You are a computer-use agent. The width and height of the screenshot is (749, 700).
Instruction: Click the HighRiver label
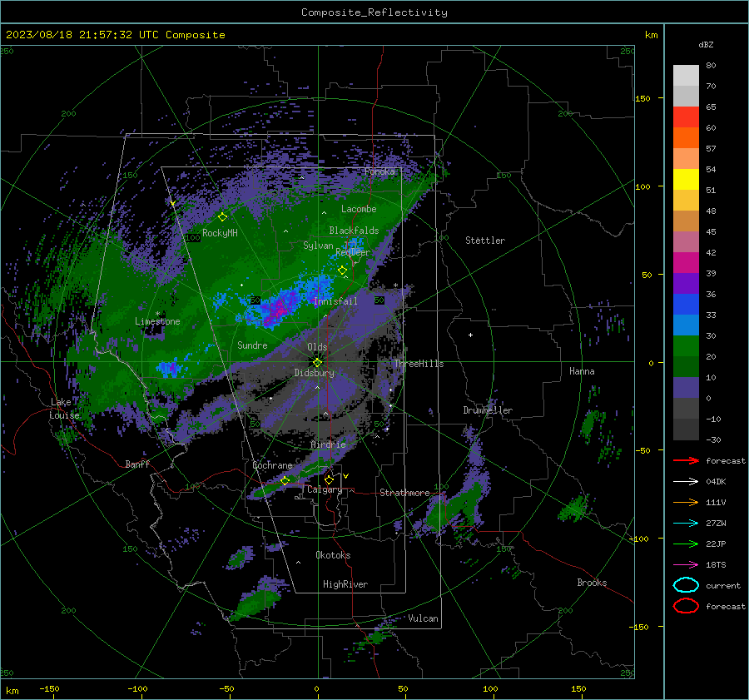[345, 584]
